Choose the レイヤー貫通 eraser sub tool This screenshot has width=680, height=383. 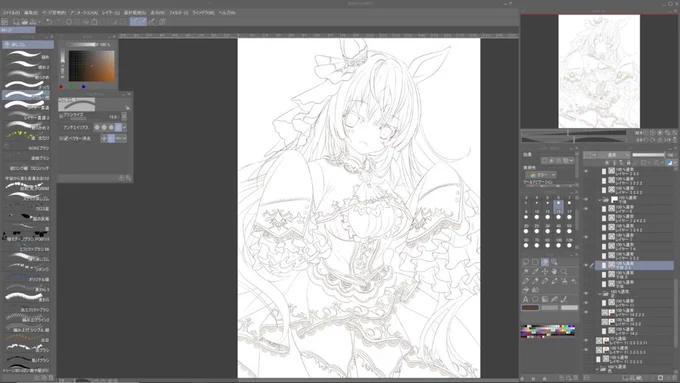(x=27, y=105)
